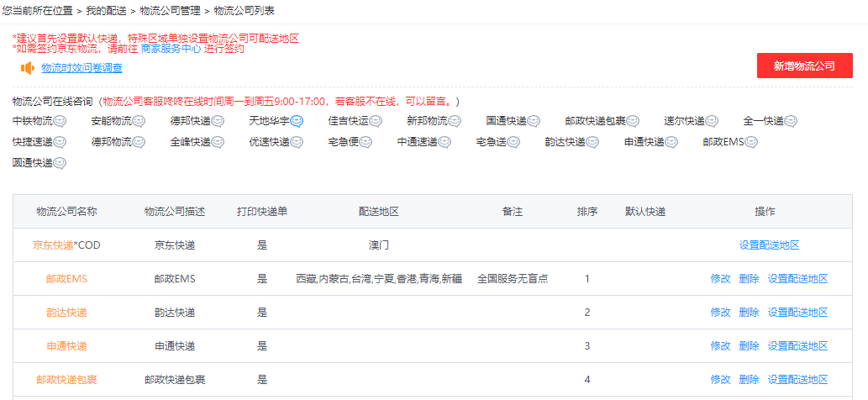Click 修改 in the 邮政EMS row
The height and width of the screenshot is (400, 868).
(x=721, y=279)
